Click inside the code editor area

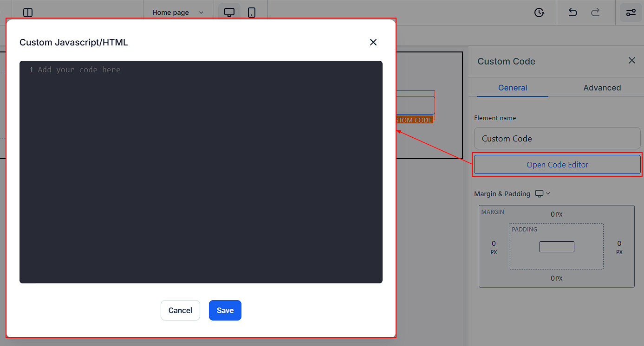[x=201, y=172]
